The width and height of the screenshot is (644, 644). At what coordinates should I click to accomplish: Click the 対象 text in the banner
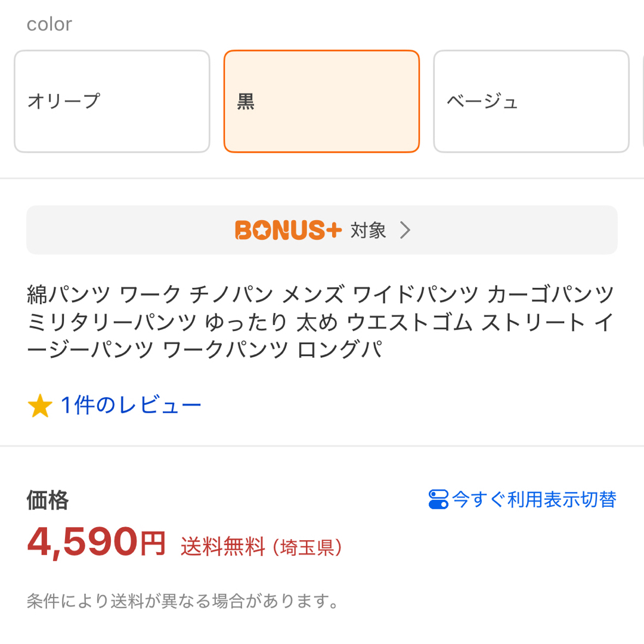point(368,230)
